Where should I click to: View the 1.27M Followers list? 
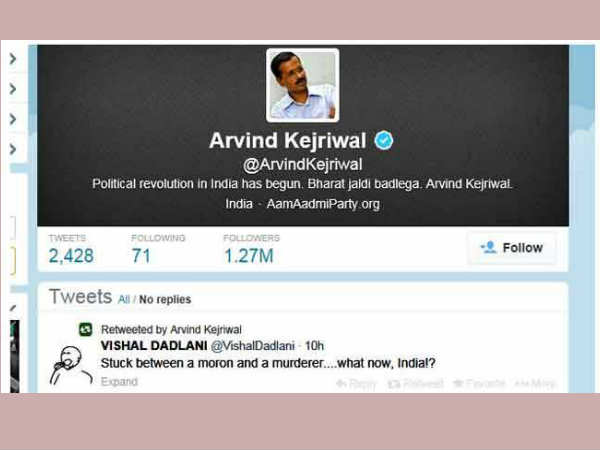coord(251,249)
